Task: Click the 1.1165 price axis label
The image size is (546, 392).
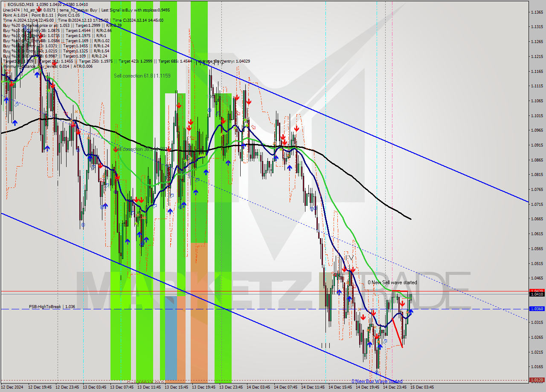Action: (537, 71)
